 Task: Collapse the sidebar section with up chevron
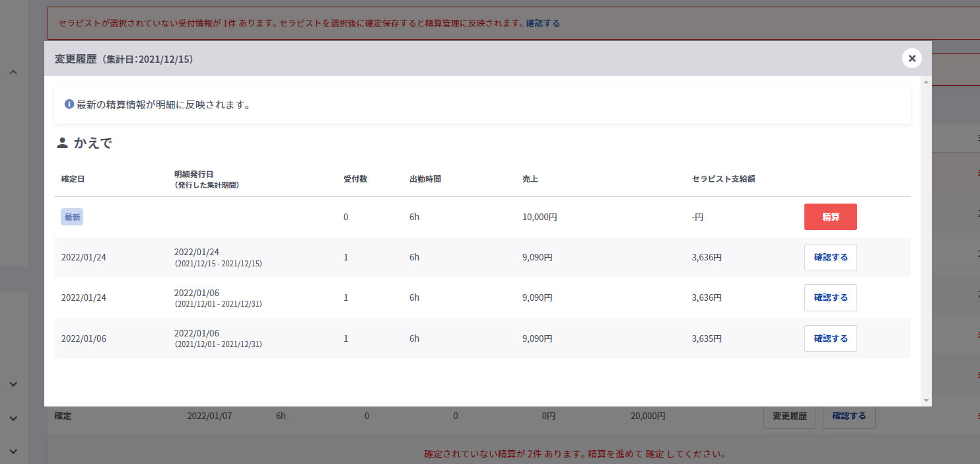click(x=13, y=72)
